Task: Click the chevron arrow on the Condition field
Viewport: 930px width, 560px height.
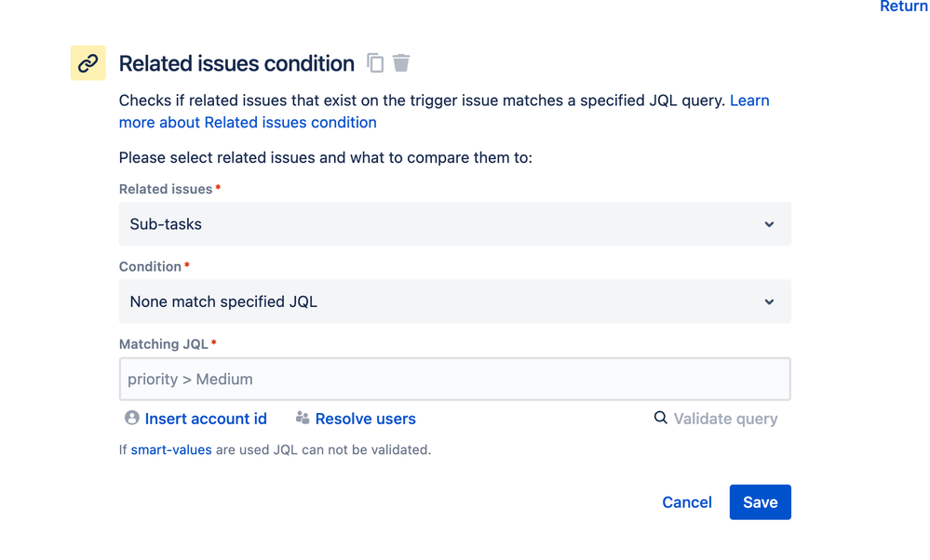Action: 769,301
